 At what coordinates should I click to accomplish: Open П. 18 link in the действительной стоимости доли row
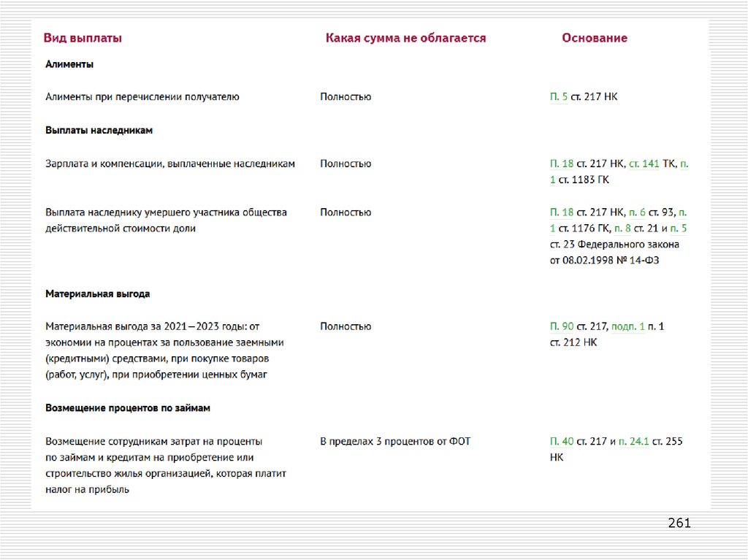pyautogui.click(x=562, y=212)
